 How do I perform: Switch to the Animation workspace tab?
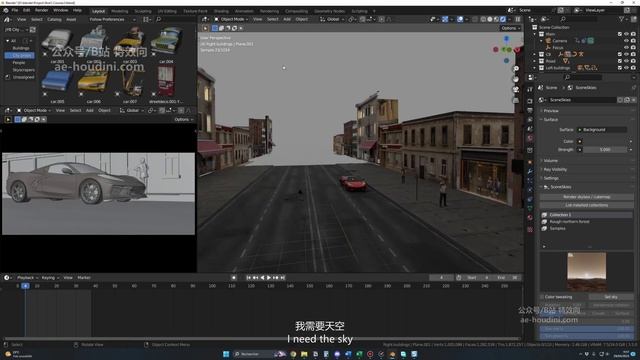coord(244,11)
